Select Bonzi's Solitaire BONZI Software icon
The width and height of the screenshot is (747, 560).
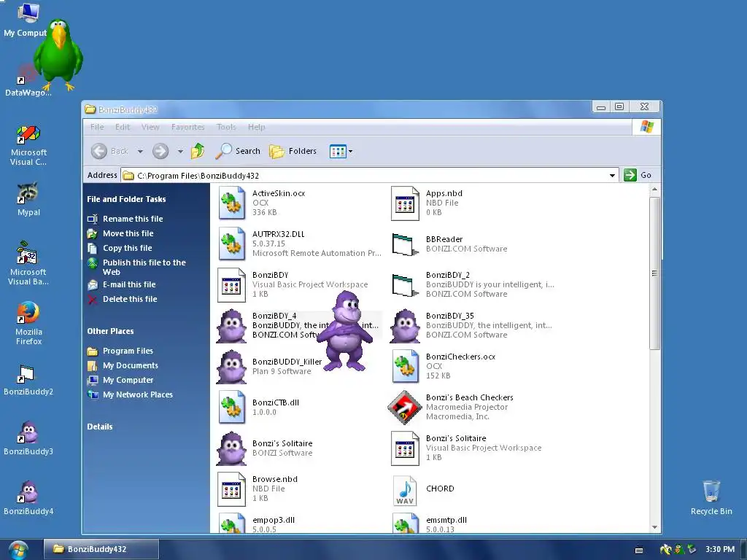[231, 448]
